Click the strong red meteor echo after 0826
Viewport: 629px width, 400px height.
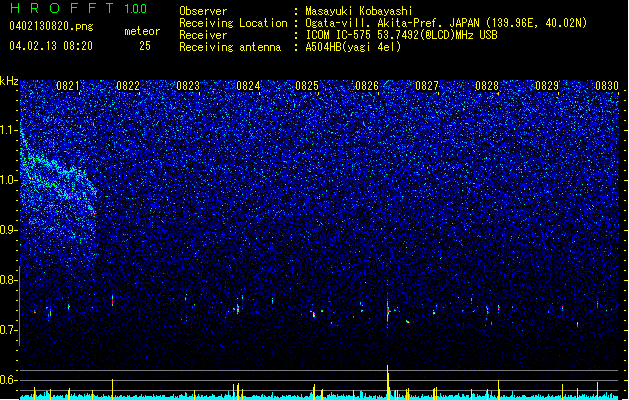click(x=388, y=310)
